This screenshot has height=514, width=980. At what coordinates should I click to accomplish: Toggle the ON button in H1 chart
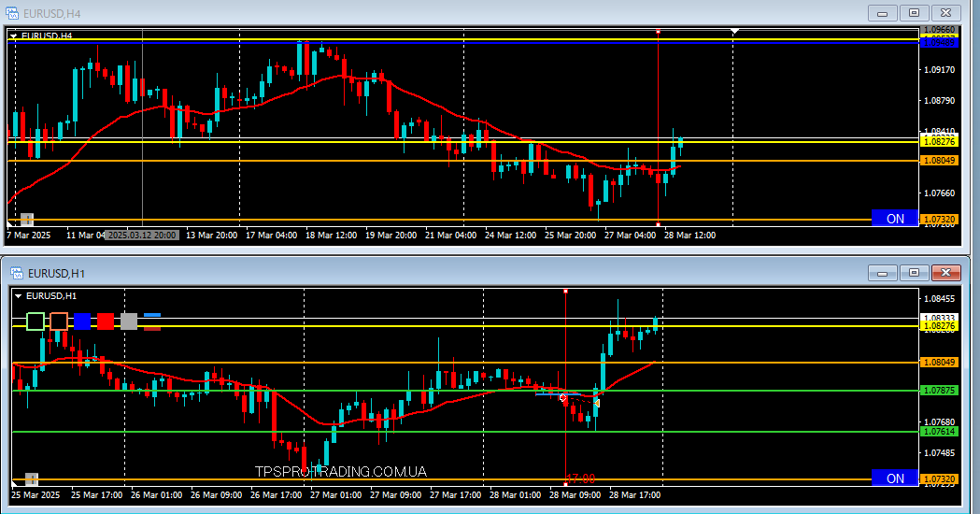[x=894, y=478]
